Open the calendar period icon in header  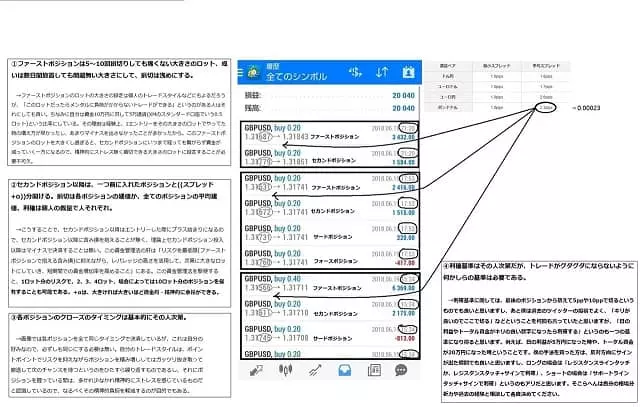click(x=408, y=72)
